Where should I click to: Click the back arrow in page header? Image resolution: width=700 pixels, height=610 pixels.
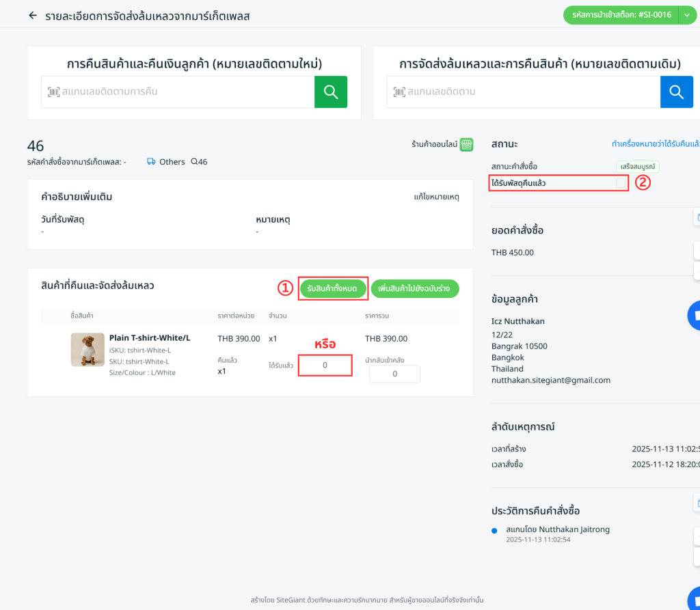pos(33,16)
